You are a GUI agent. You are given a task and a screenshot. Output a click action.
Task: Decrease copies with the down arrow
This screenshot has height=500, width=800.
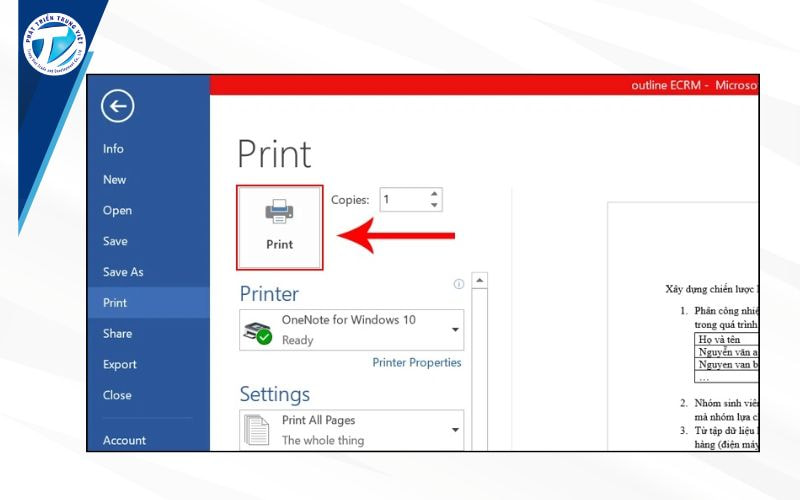pyautogui.click(x=434, y=206)
